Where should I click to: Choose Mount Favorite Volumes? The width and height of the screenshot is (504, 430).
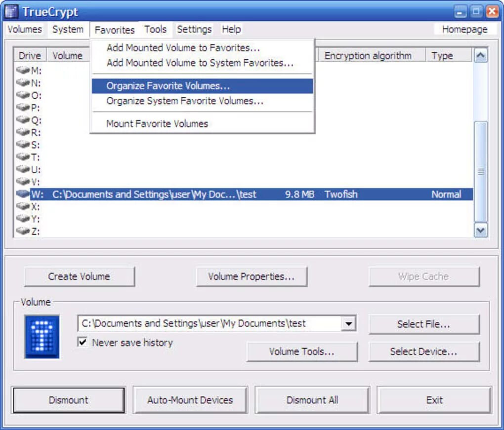pyautogui.click(x=203, y=123)
